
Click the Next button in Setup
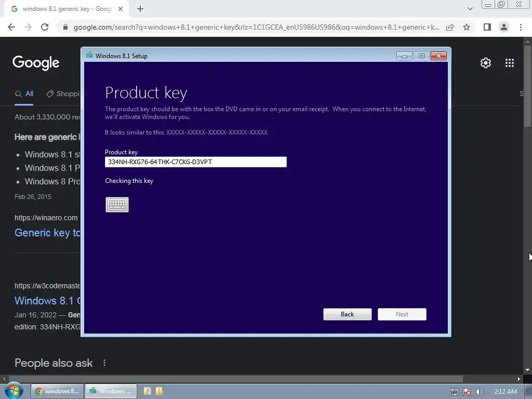click(x=402, y=314)
